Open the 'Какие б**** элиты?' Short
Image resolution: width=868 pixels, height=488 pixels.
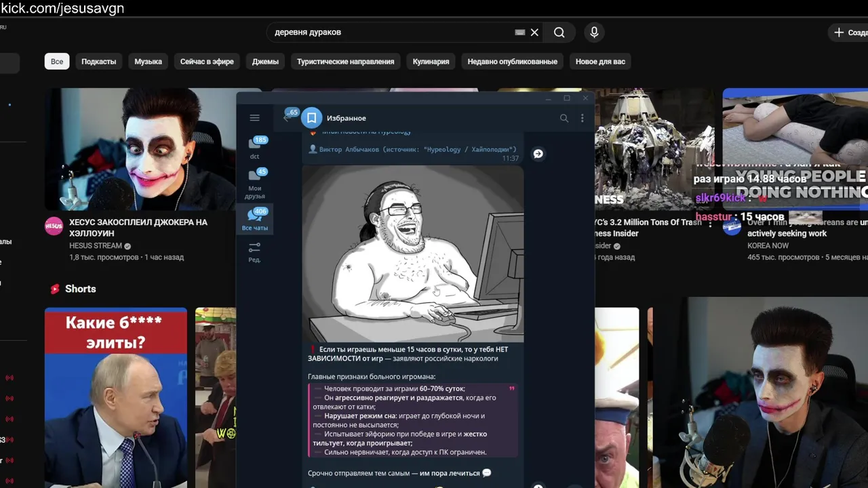(x=116, y=398)
